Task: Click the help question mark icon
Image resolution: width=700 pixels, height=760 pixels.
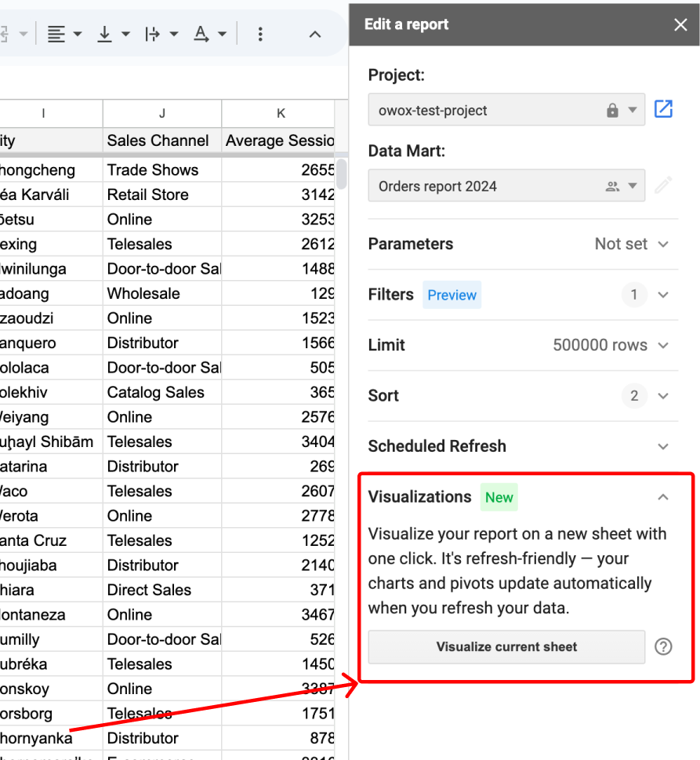Action: 663,646
